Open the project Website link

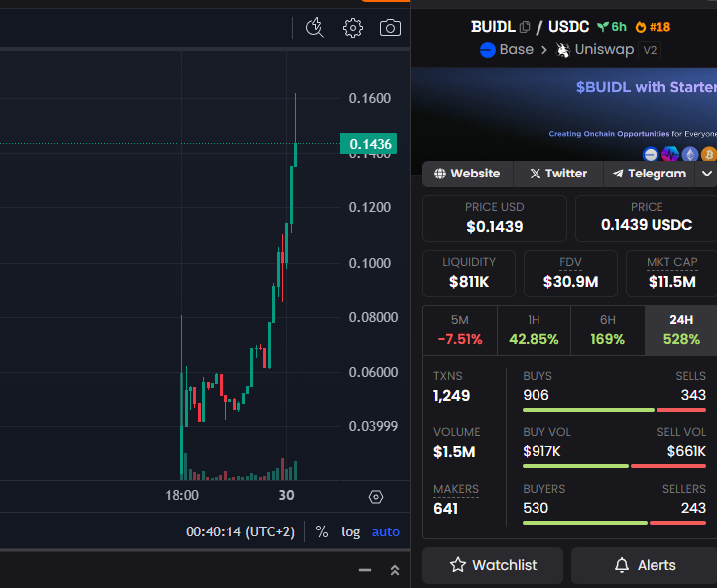[467, 174]
